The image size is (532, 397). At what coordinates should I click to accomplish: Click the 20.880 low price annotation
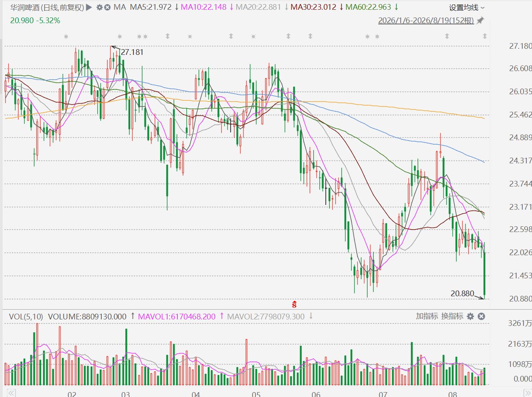pos(462,293)
